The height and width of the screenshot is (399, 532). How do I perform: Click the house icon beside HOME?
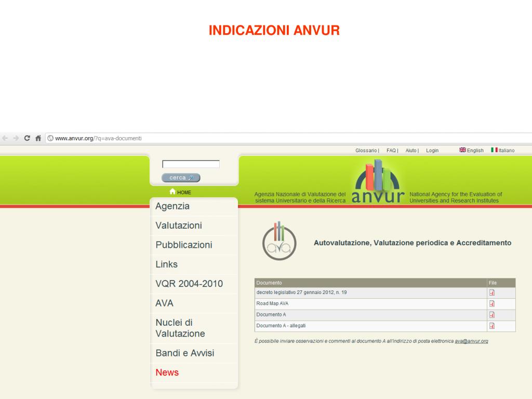pyautogui.click(x=172, y=191)
